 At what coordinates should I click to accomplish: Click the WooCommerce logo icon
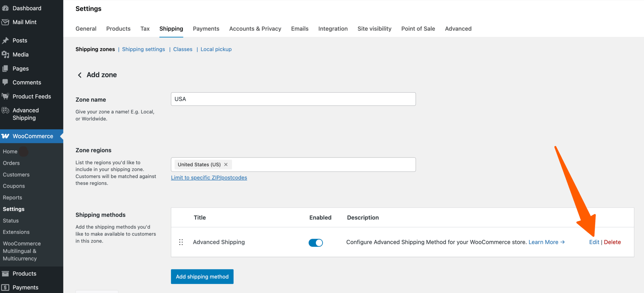[5, 136]
